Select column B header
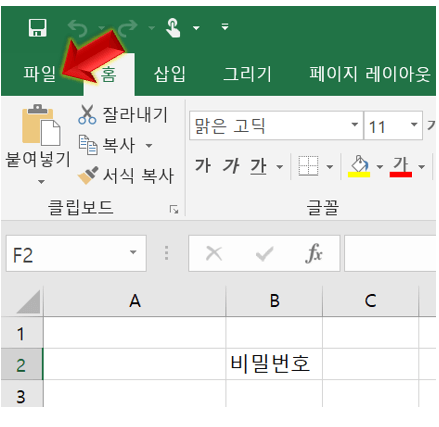The width and height of the screenshot is (439, 427). coord(274,301)
